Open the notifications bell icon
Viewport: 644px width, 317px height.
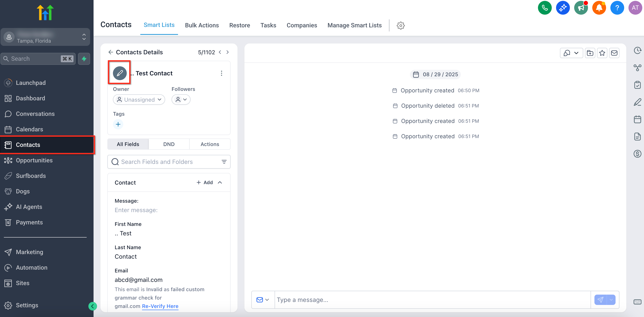[x=599, y=8]
